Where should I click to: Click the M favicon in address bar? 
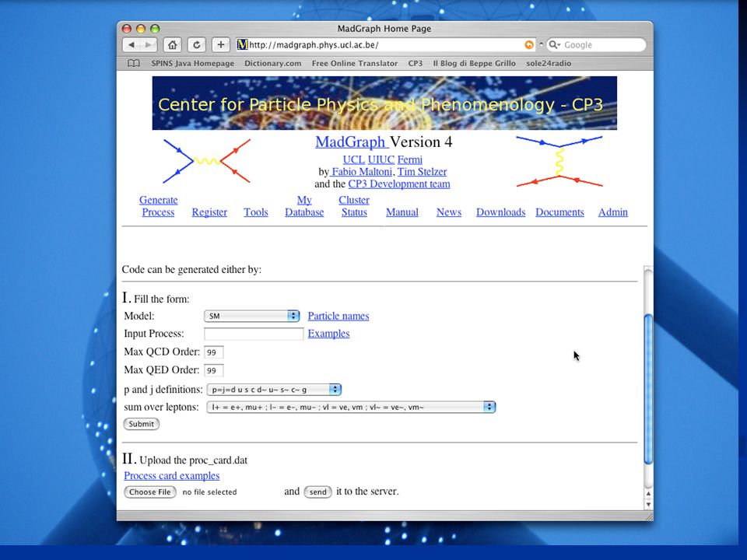(x=242, y=45)
